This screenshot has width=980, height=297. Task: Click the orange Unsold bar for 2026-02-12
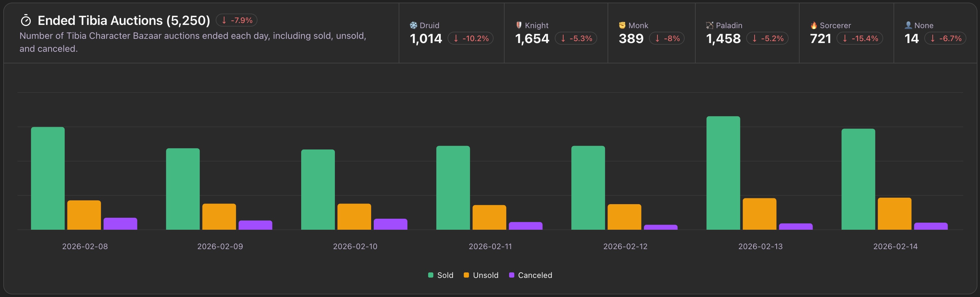pyautogui.click(x=624, y=217)
